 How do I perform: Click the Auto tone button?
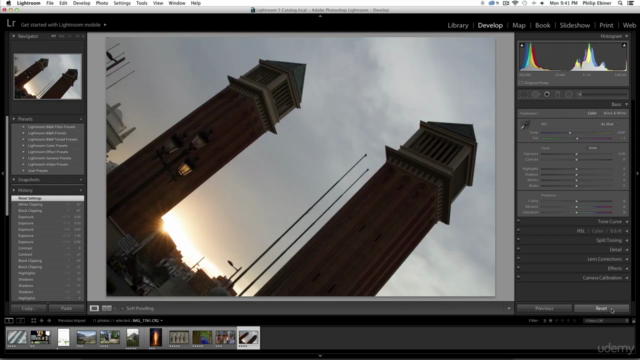[x=593, y=148]
